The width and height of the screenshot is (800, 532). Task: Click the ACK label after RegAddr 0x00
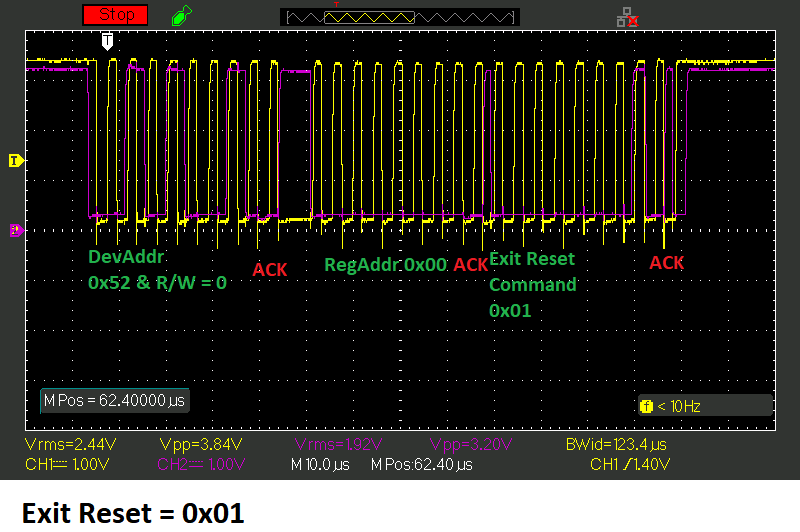tap(470, 265)
